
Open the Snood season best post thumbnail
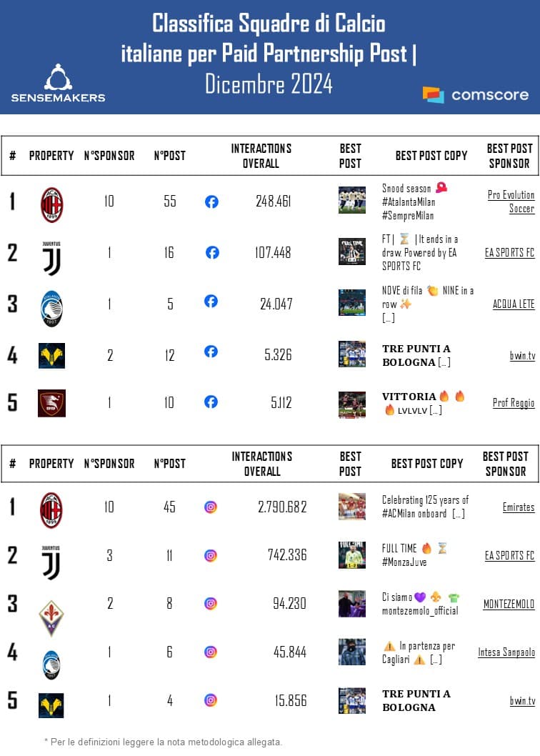(x=352, y=201)
